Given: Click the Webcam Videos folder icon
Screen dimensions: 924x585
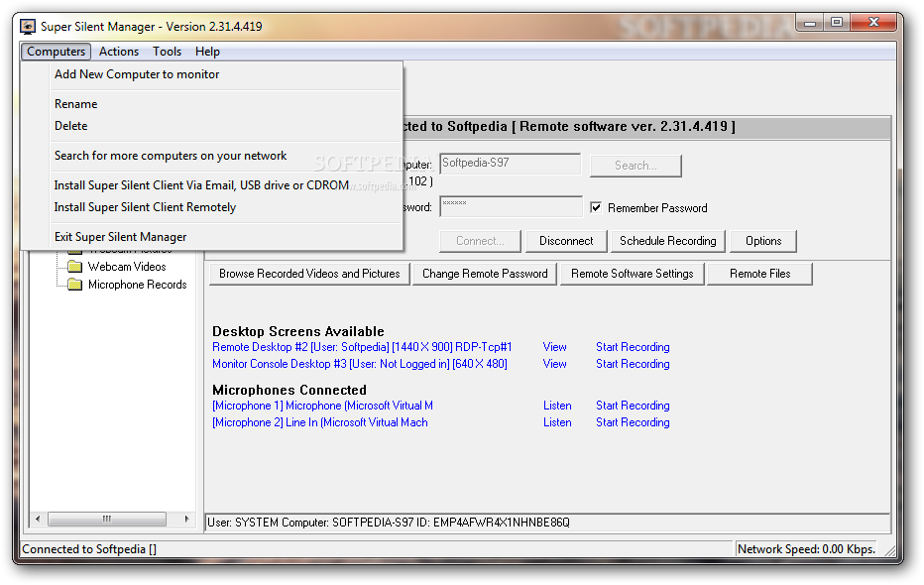Looking at the screenshot, I should coord(74,267).
